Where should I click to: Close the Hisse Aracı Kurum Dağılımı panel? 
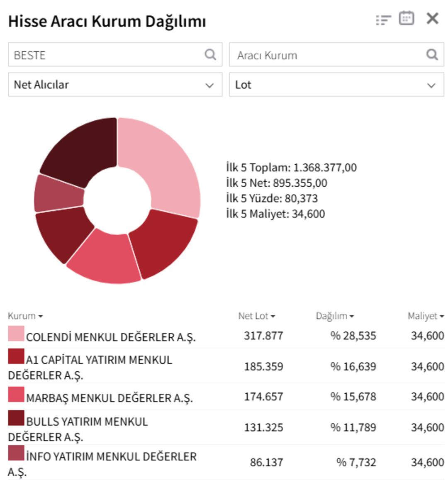click(433, 18)
